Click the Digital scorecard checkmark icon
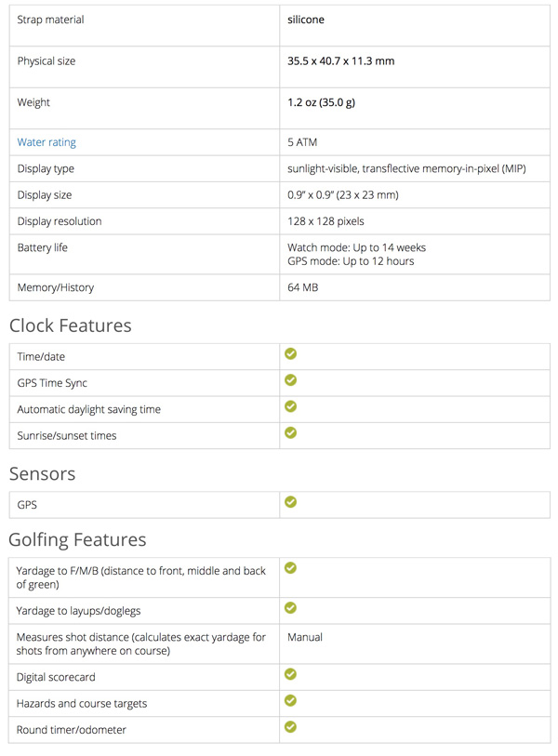558x756 pixels. tap(290, 674)
